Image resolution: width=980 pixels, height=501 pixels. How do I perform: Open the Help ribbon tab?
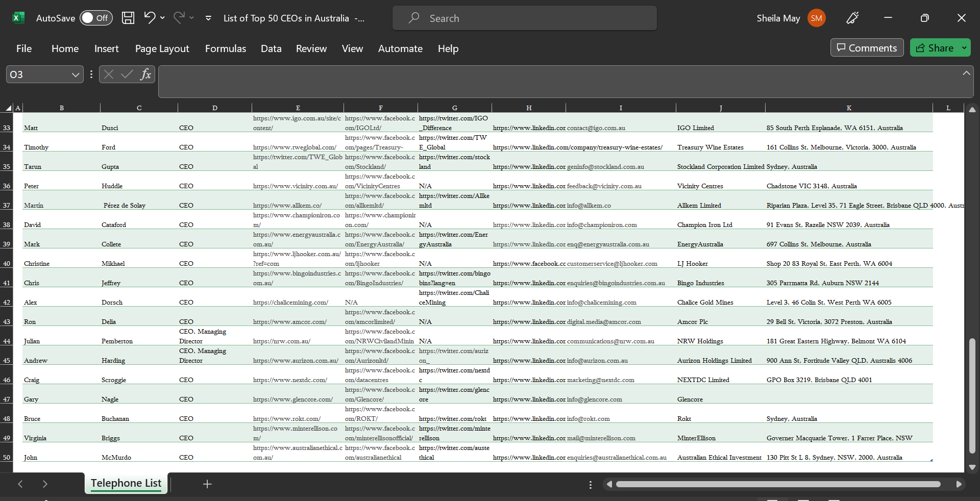[448, 48]
